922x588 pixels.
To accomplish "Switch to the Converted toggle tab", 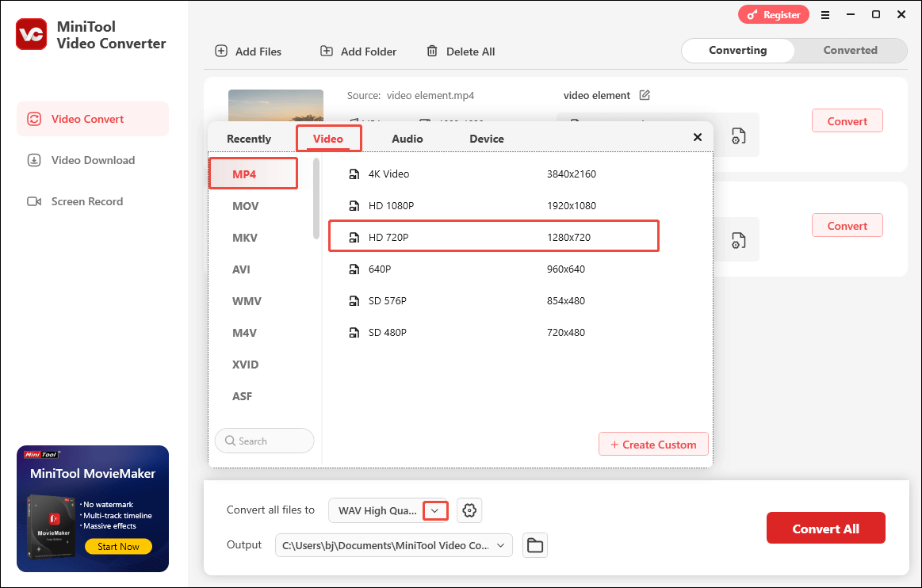I will [850, 51].
